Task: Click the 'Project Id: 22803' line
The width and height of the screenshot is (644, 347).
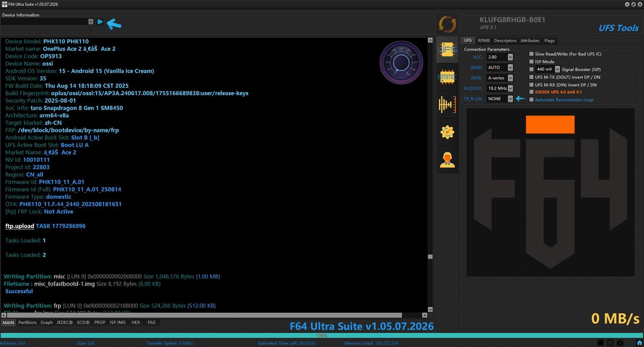Action: pyautogui.click(x=27, y=167)
